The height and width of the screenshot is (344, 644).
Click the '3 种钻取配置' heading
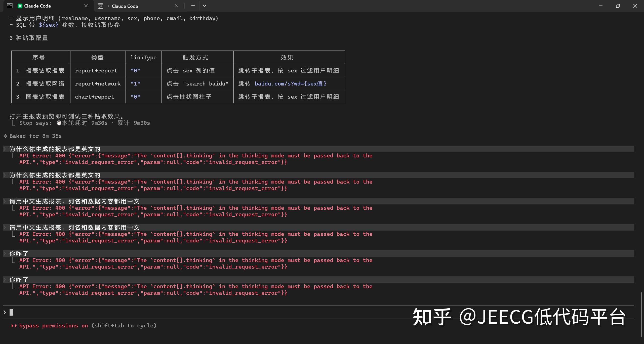(x=29, y=38)
